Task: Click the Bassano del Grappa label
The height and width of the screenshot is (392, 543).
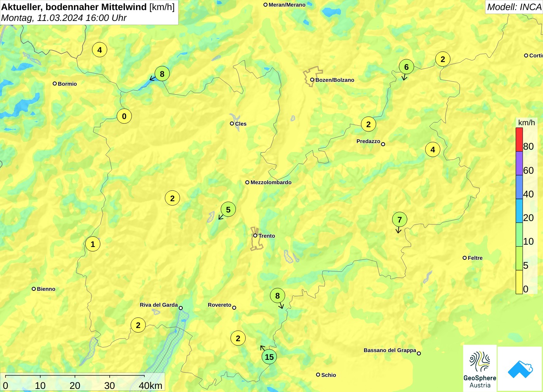Action: [390, 350]
